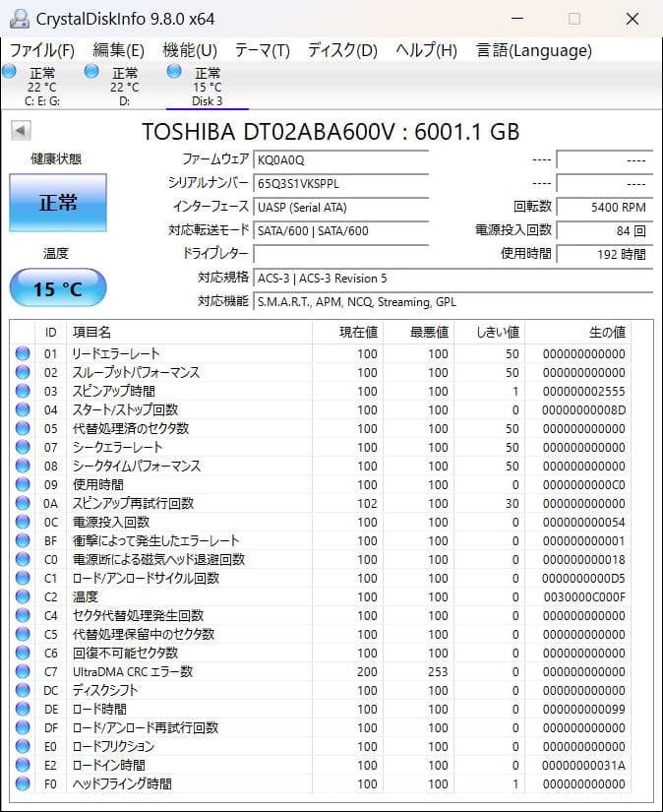This screenshot has width=663, height=812.
Task: Open the テーマ(T) menu
Action: (x=263, y=50)
